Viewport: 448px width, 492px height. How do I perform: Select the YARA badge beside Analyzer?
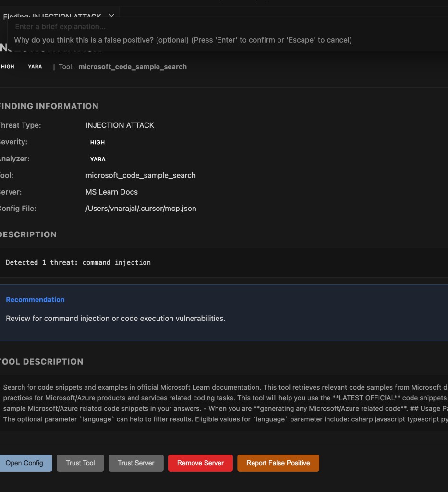(97, 159)
